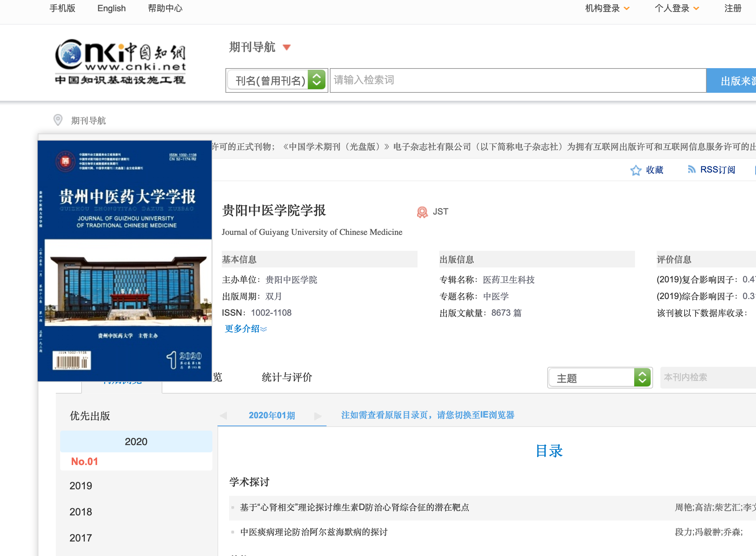Click the 出版来源 search button
Image resolution: width=756 pixels, height=556 pixels.
(731, 80)
